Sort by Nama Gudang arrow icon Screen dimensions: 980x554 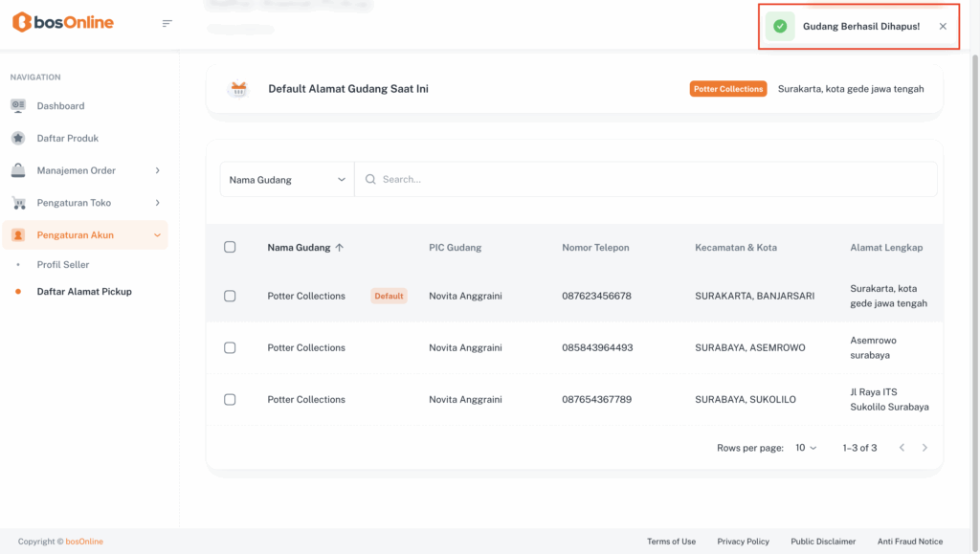point(340,248)
